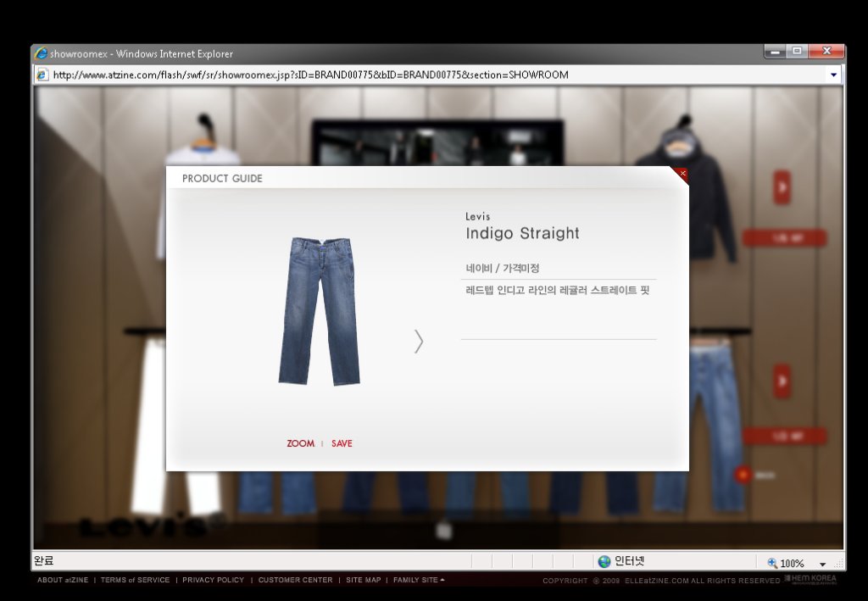The width and height of the screenshot is (868, 601).
Task: Open the CUSTOMER CENTER footer link
Action: [296, 580]
